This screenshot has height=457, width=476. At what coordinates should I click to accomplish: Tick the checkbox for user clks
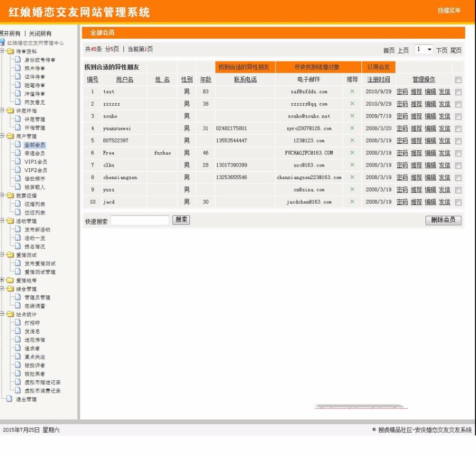tap(458, 166)
